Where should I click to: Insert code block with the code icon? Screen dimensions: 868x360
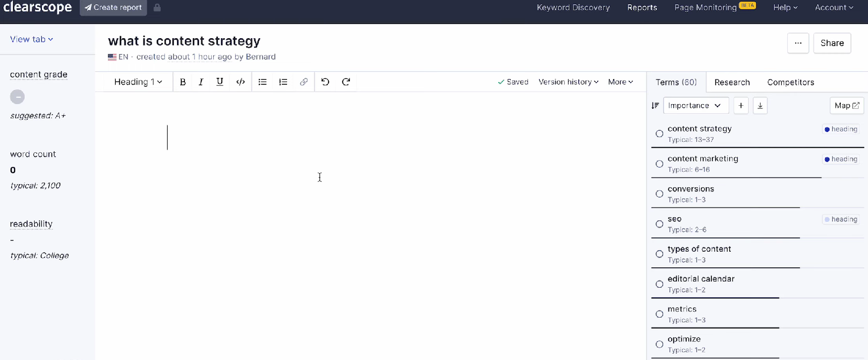[x=240, y=82]
